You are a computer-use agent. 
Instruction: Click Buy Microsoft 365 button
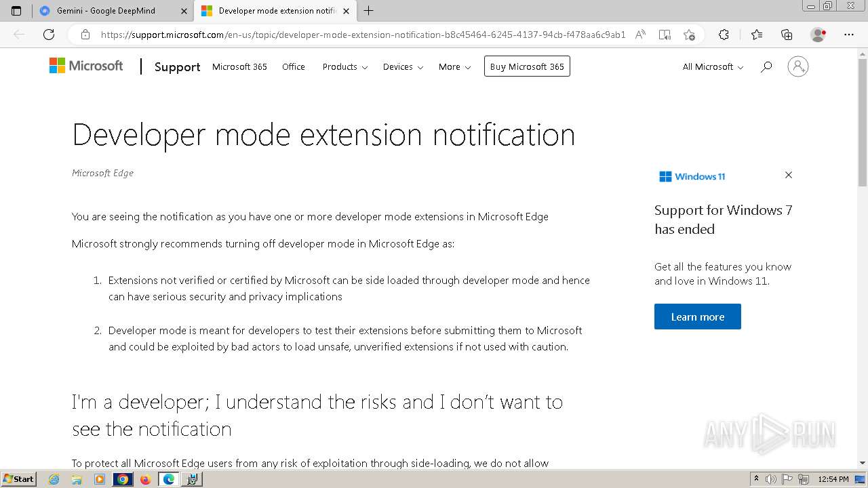pos(527,66)
